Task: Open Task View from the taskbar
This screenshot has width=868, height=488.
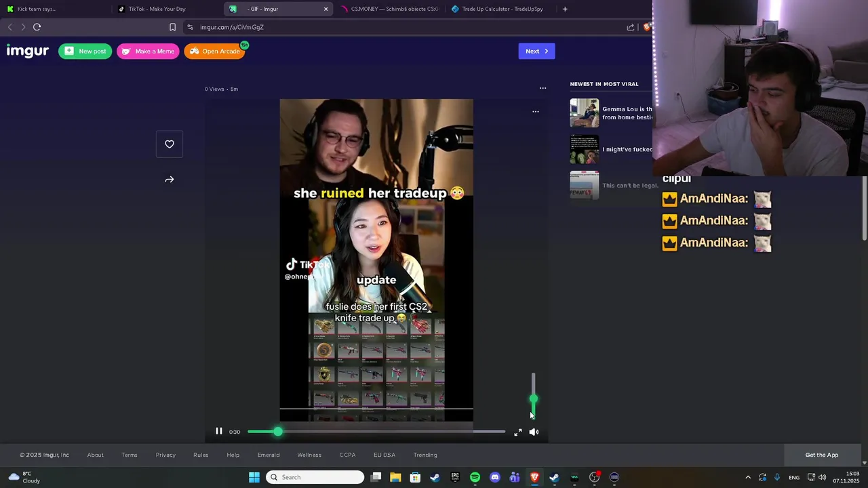Action: tap(376, 477)
